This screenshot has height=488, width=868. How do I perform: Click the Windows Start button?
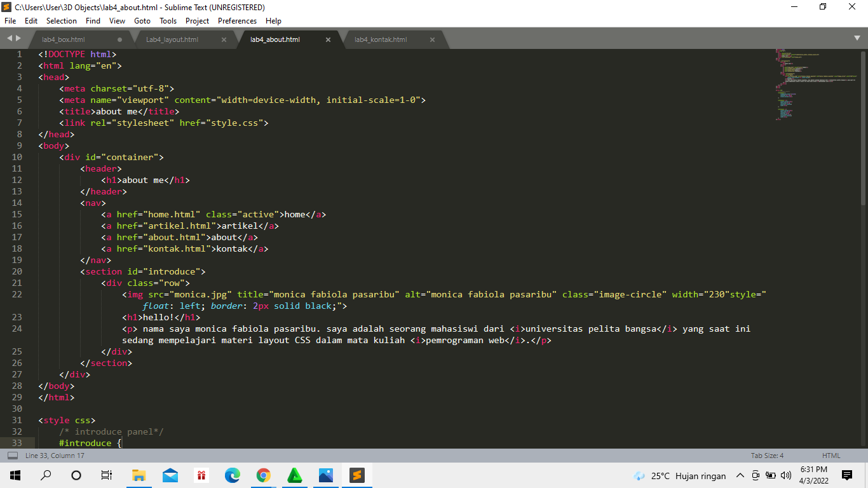pyautogui.click(x=15, y=475)
